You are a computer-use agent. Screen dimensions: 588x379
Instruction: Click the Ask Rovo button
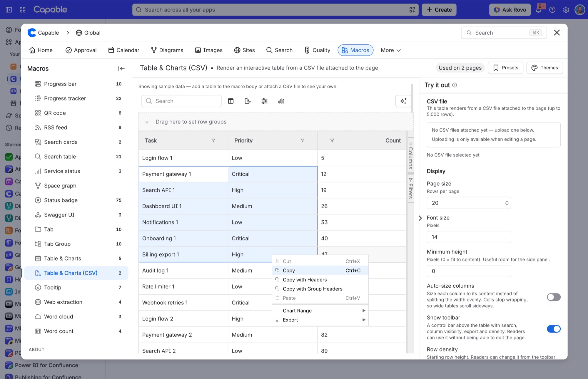pos(510,10)
